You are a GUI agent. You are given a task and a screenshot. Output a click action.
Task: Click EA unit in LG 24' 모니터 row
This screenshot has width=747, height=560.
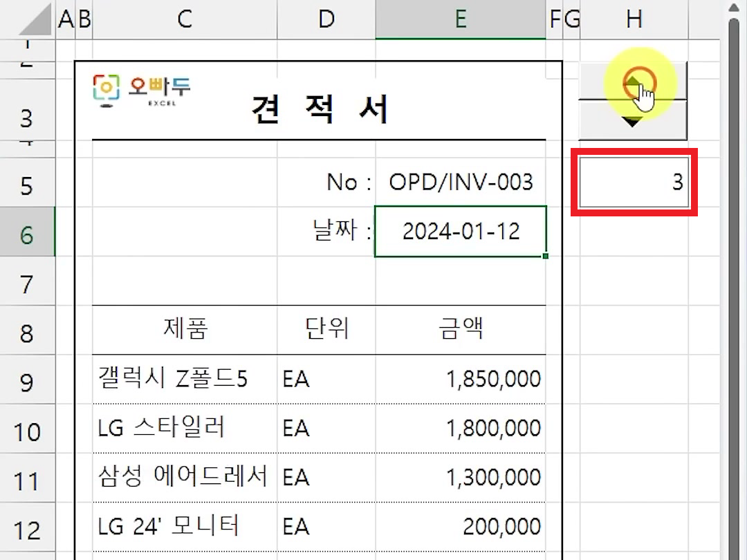(296, 527)
